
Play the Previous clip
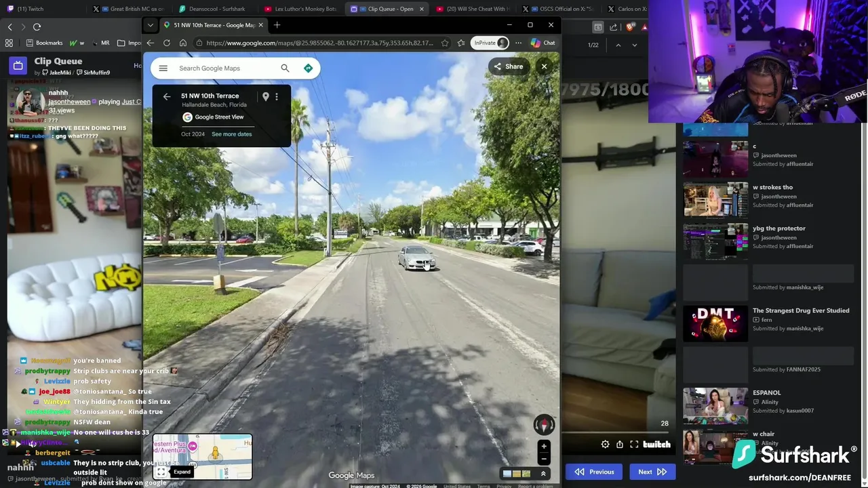(595, 472)
